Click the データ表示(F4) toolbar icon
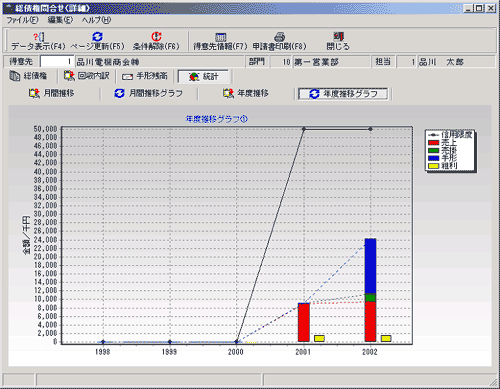The height and width of the screenshot is (389, 500). (x=38, y=37)
